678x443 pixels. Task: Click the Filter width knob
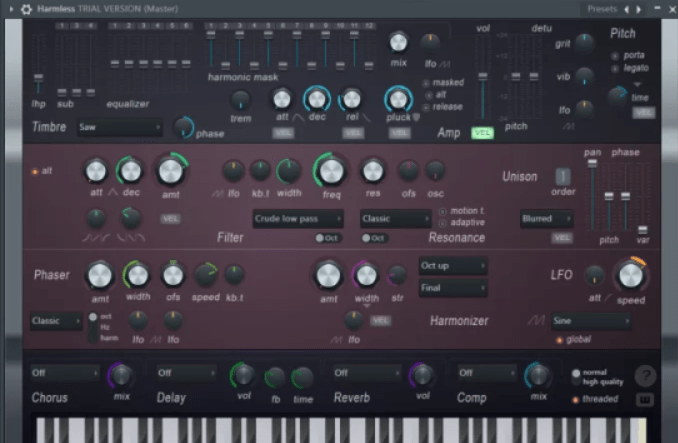289,171
